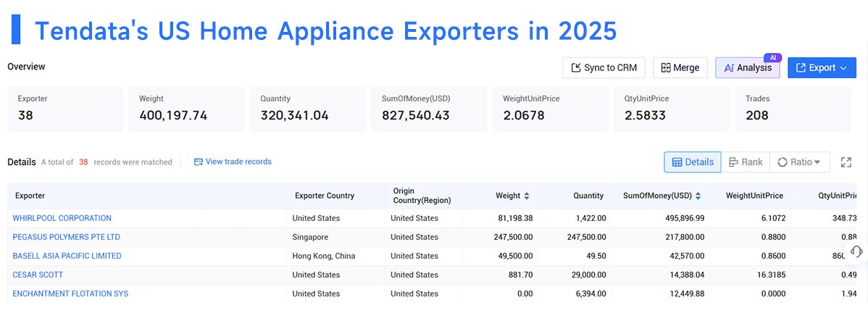Click Singapore in the PEGASUS row
868x321 pixels.
(x=310, y=237)
